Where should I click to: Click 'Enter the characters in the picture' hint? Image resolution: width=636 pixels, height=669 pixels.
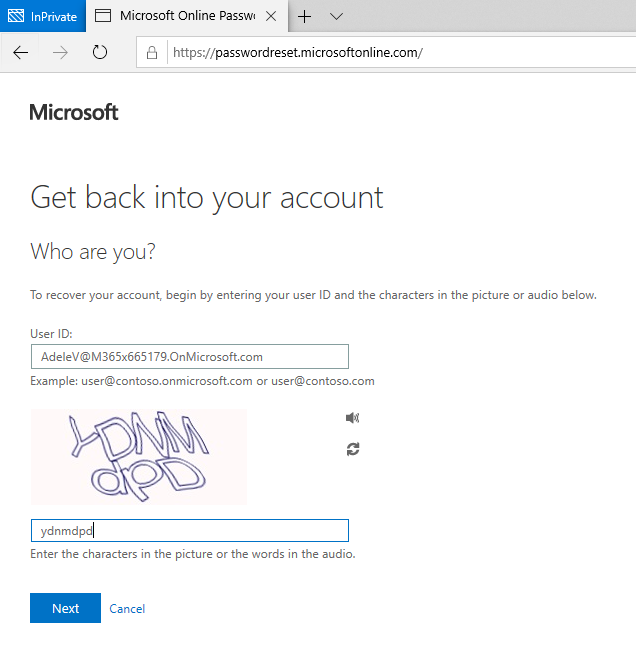[x=193, y=554]
